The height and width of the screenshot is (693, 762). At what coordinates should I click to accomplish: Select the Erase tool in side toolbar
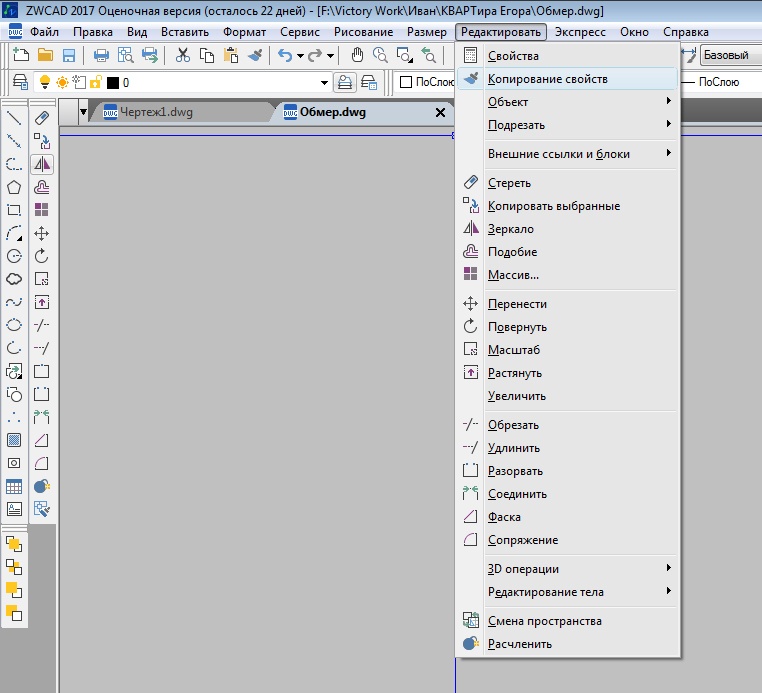pyautogui.click(x=42, y=118)
